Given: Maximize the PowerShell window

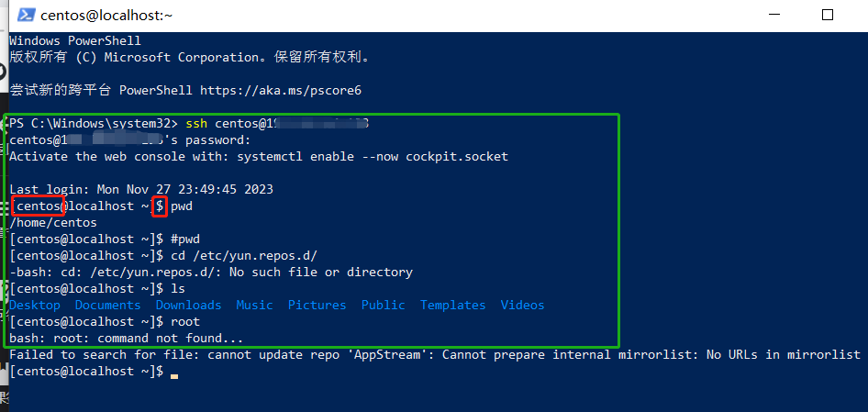Looking at the screenshot, I should pyautogui.click(x=827, y=15).
